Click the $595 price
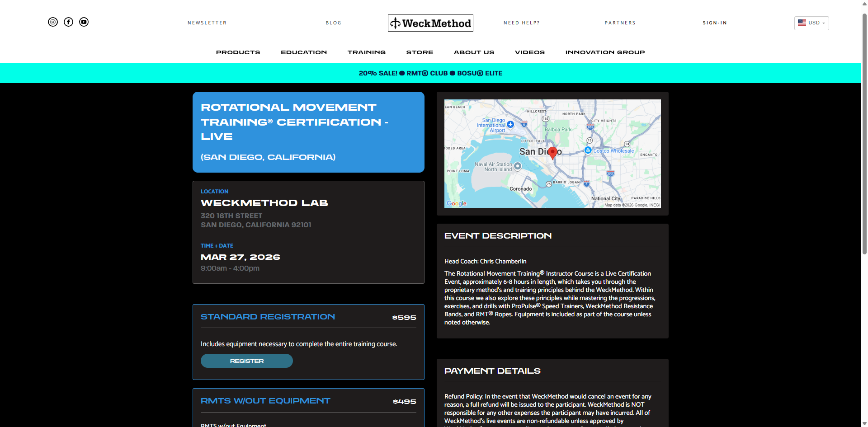This screenshot has width=868, height=427. tap(404, 318)
